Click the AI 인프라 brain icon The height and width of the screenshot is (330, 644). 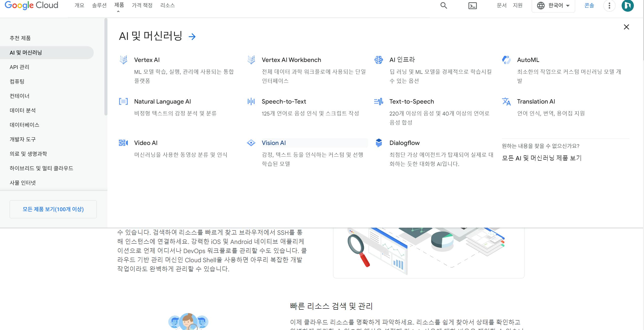coord(379,60)
